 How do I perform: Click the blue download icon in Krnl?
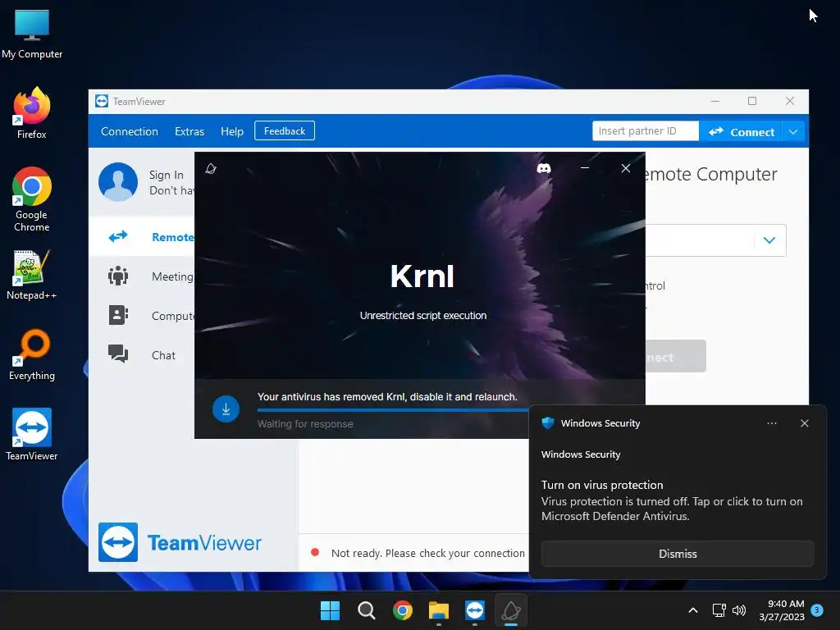[x=226, y=409]
